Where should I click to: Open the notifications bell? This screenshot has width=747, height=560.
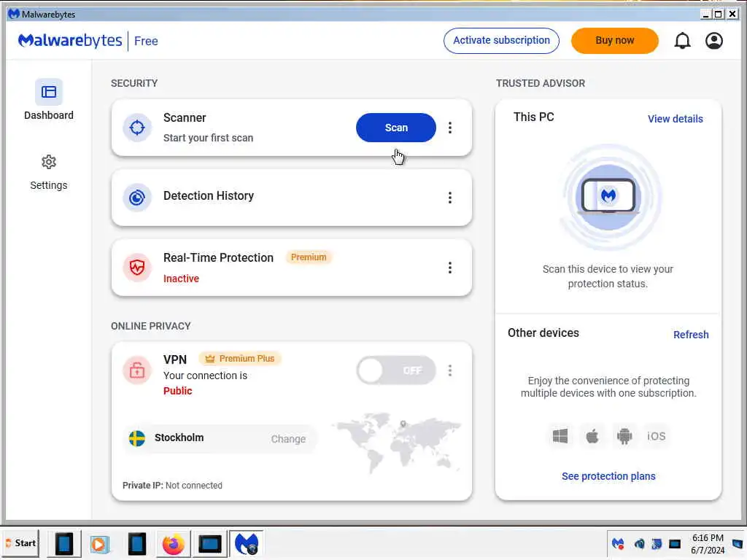[x=682, y=41]
